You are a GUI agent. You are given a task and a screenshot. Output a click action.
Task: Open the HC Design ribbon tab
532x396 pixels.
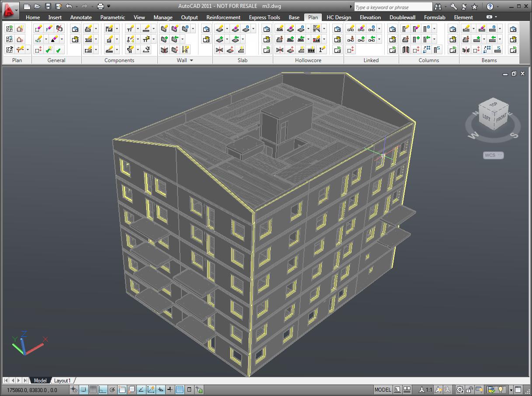(x=339, y=18)
